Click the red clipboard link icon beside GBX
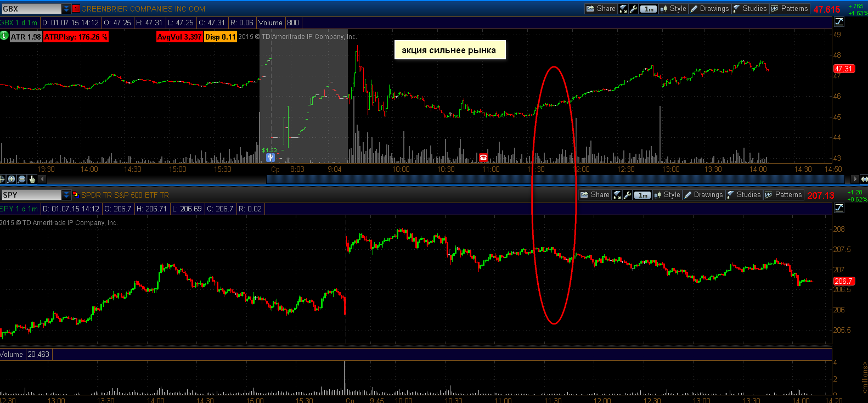868x403 pixels. coord(76,9)
